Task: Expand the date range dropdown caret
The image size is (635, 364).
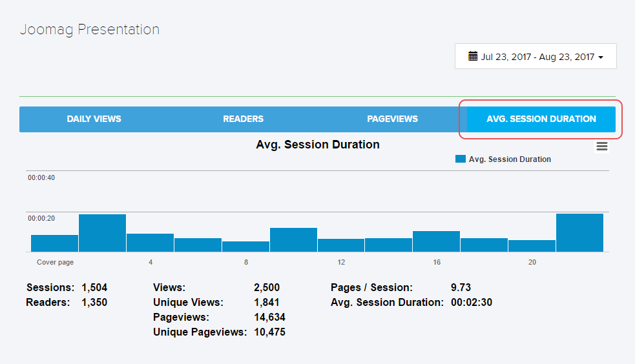Action: click(x=601, y=57)
